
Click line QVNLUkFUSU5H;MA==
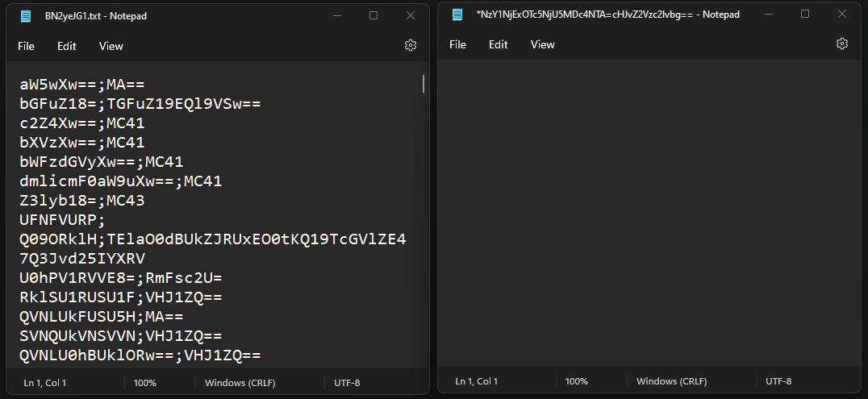(102, 317)
